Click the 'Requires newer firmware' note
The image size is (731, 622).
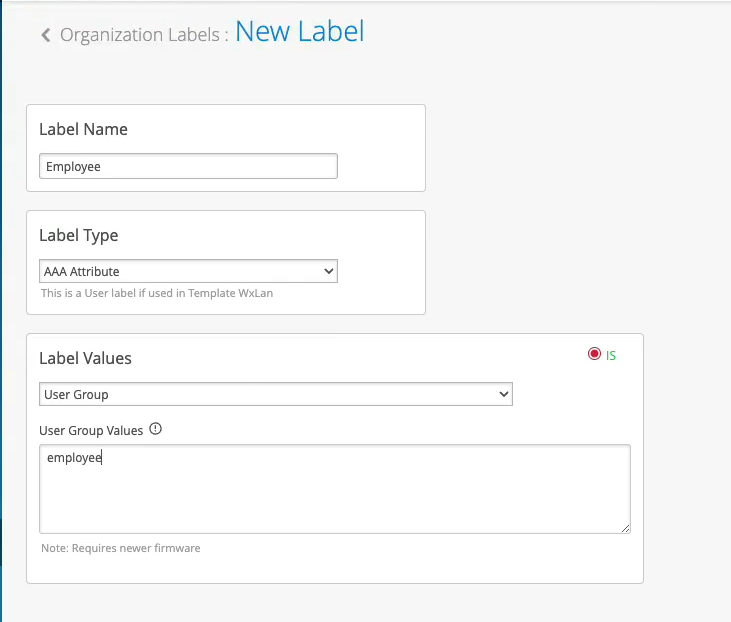120,548
